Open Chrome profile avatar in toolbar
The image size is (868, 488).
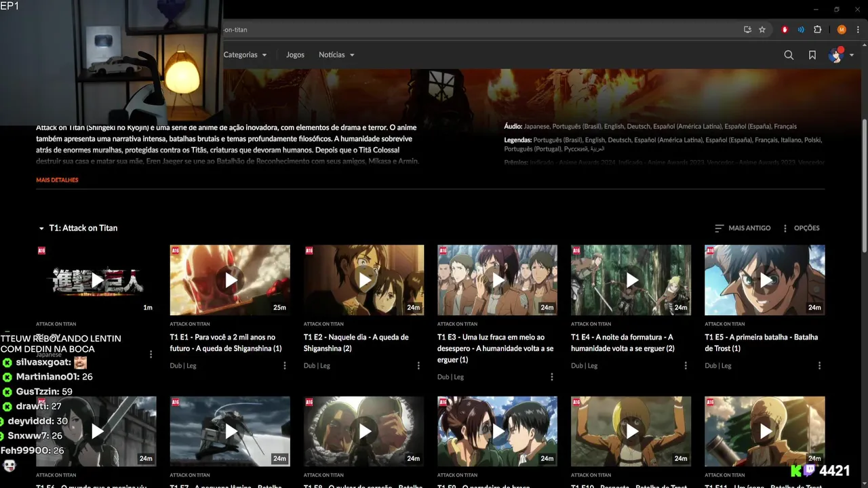pyautogui.click(x=842, y=30)
